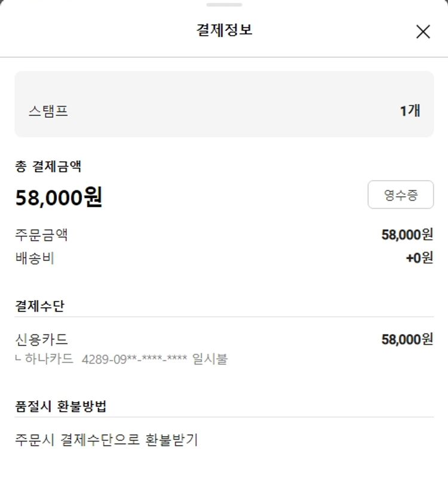The width and height of the screenshot is (448, 487).
Task: Open the 영수증 receipt button
Action: [400, 195]
